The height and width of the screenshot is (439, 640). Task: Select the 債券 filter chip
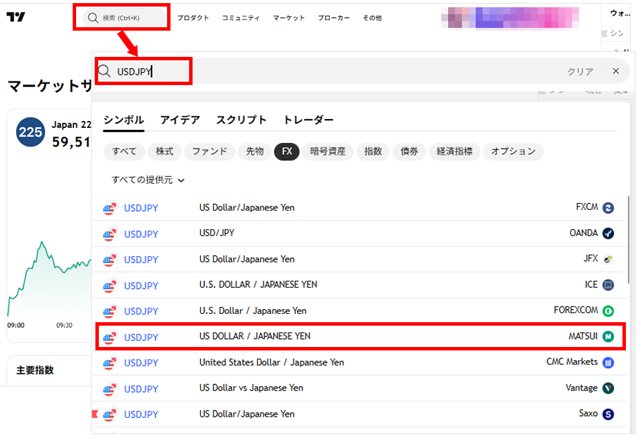click(x=409, y=151)
